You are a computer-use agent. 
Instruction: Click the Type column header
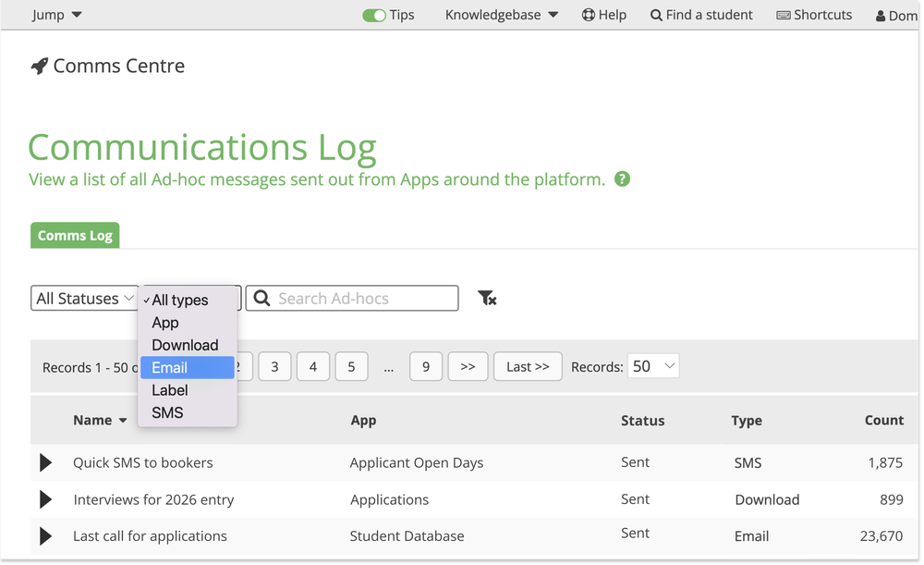pos(747,421)
